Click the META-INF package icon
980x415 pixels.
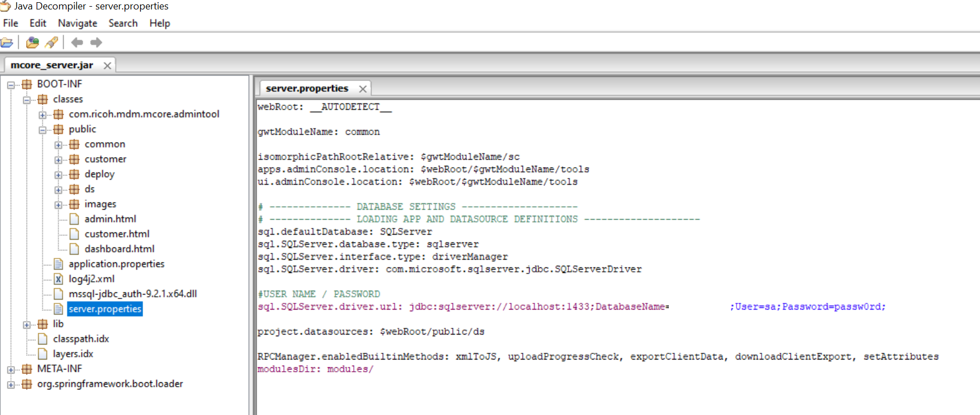point(27,369)
